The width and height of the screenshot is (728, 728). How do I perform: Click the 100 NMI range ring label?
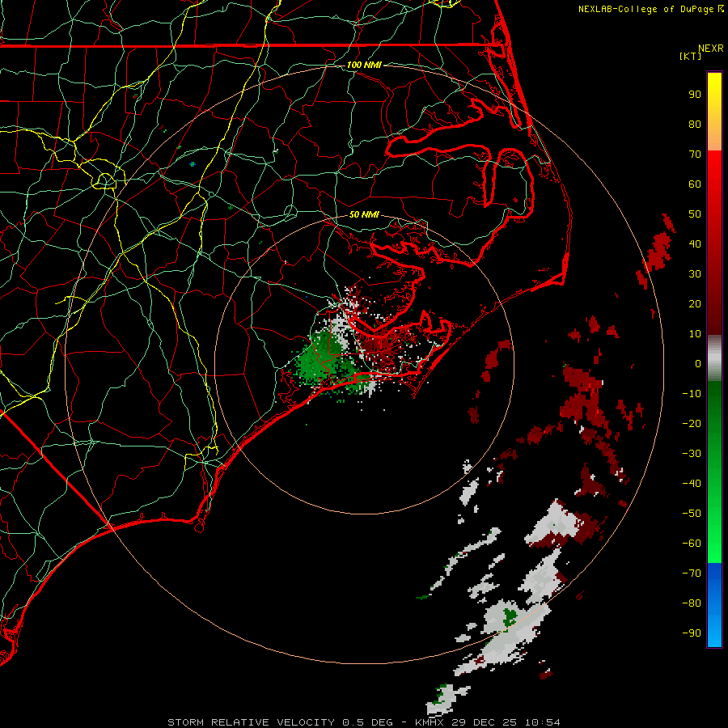tap(364, 65)
